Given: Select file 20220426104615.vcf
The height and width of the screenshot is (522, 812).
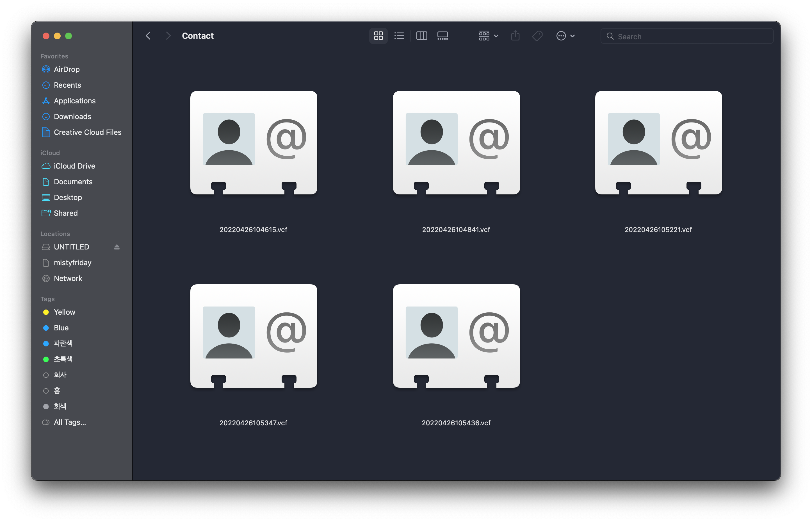Looking at the screenshot, I should tap(253, 143).
